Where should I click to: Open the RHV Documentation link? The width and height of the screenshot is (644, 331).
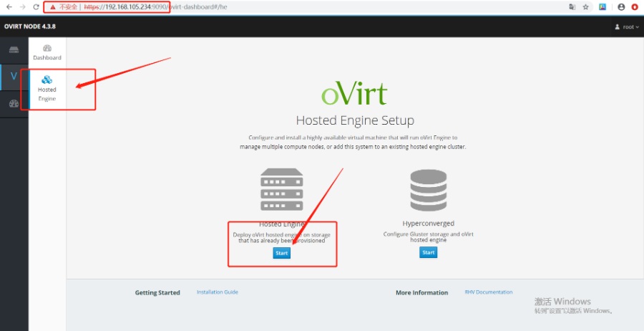(x=489, y=292)
